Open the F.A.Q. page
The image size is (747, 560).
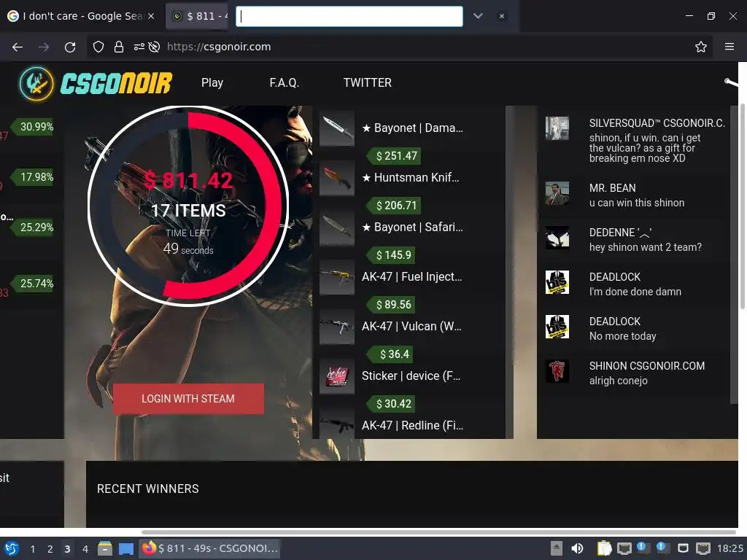pyautogui.click(x=285, y=83)
